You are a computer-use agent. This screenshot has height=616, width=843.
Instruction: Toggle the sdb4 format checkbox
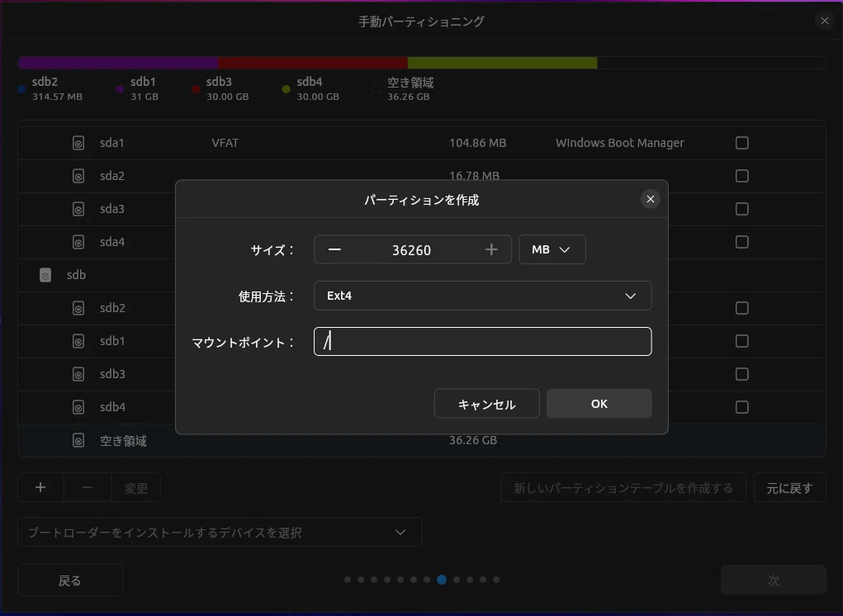click(742, 407)
